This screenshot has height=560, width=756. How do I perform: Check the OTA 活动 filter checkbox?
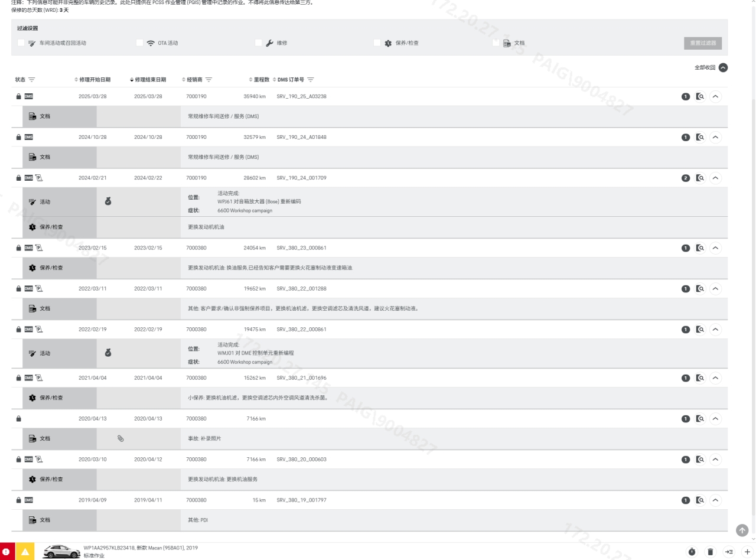coord(140,43)
